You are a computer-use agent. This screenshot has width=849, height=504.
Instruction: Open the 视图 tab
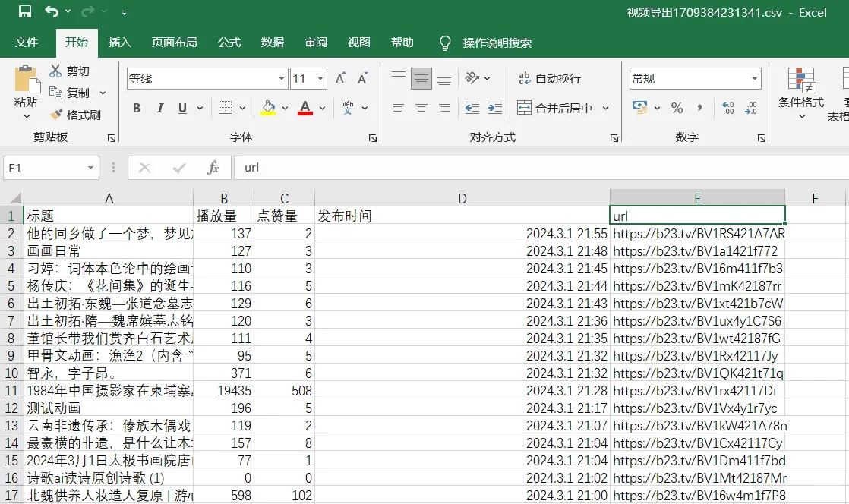(359, 43)
